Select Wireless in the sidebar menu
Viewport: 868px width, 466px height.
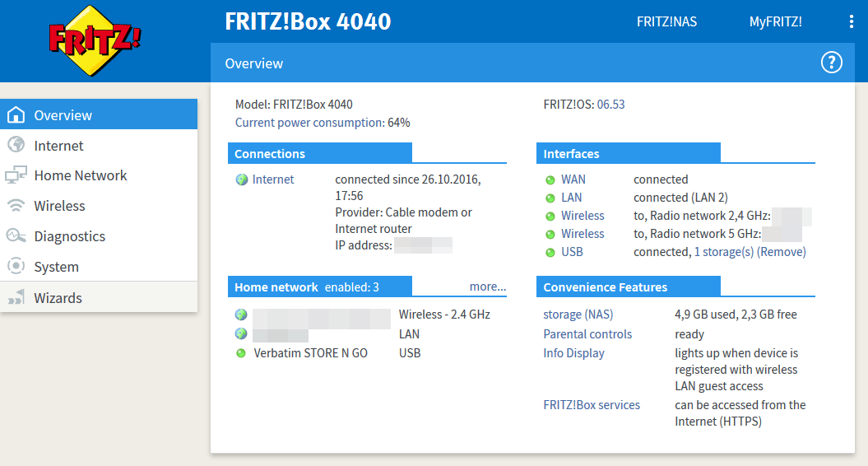tap(99, 206)
